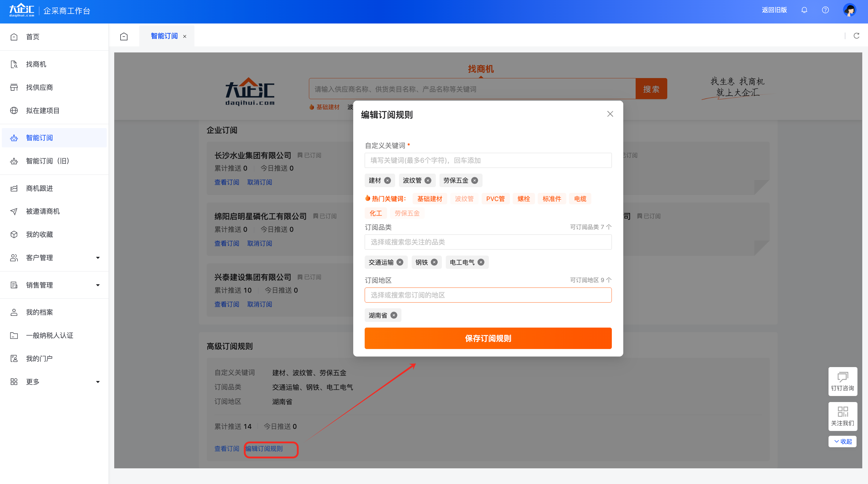Open 商机跟进 in sidebar
The height and width of the screenshot is (484, 868).
click(54, 188)
